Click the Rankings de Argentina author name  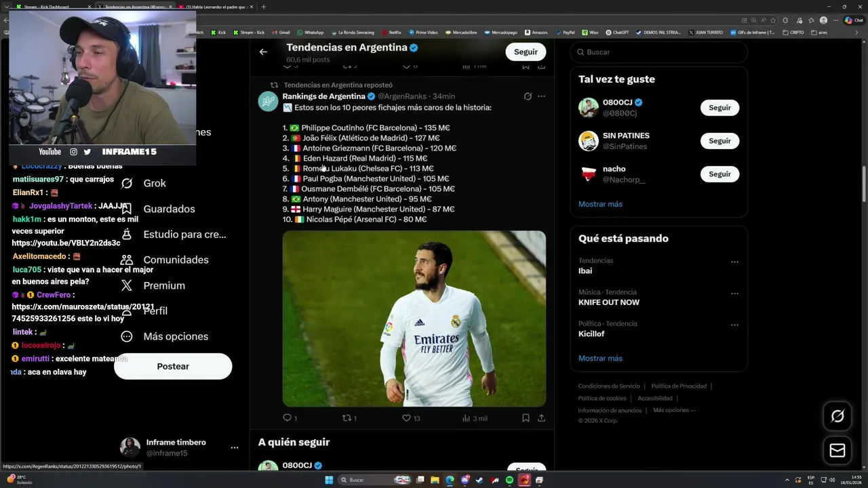coord(323,96)
